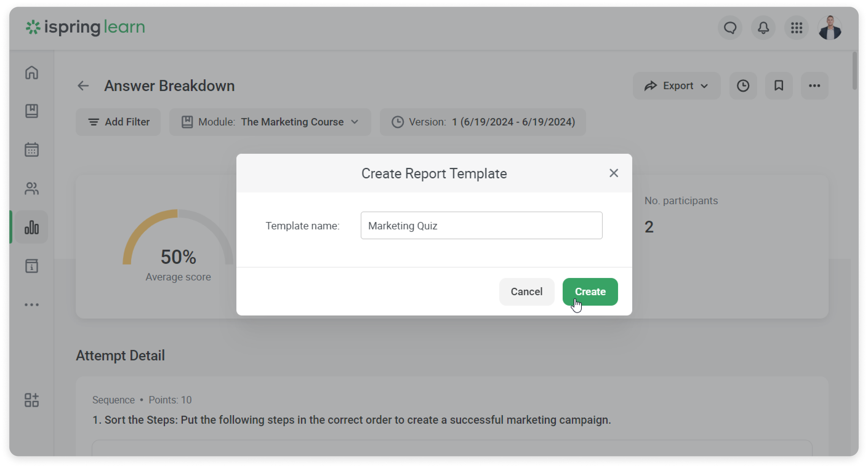
Task: Open the courses book icon in sidebar
Action: pos(32,111)
